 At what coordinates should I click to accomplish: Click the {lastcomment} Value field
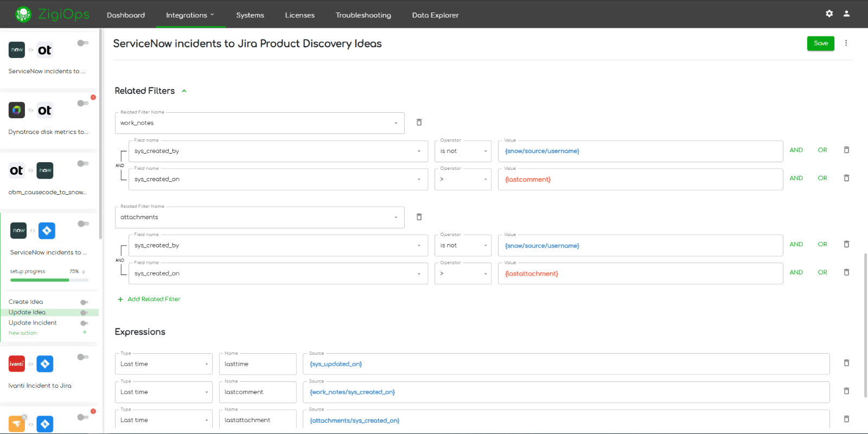click(x=641, y=180)
